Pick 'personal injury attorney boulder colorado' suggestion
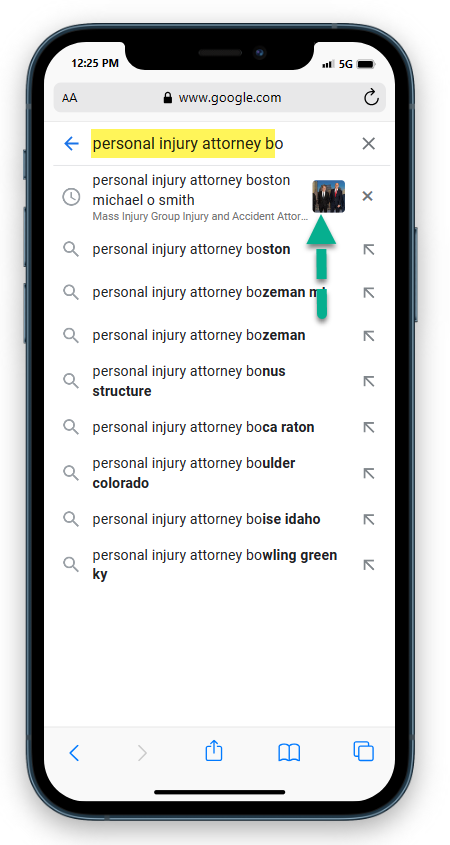Image resolution: width=450 pixels, height=845 pixels. coord(194,473)
